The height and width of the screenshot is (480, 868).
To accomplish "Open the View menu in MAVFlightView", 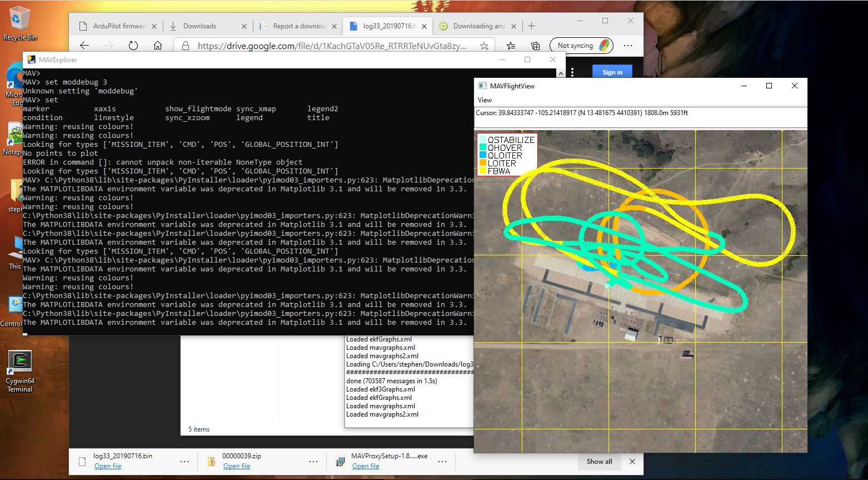I will pyautogui.click(x=485, y=100).
